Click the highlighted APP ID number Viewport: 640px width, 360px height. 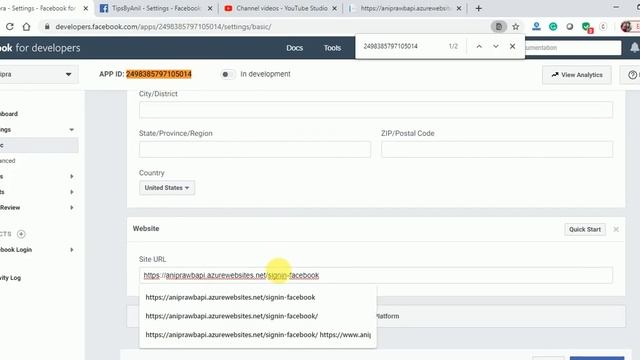(x=159, y=74)
